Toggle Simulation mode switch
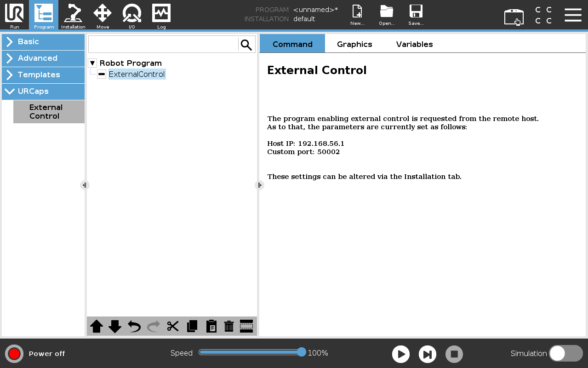Viewport: 588px width, 368px height. [566, 353]
